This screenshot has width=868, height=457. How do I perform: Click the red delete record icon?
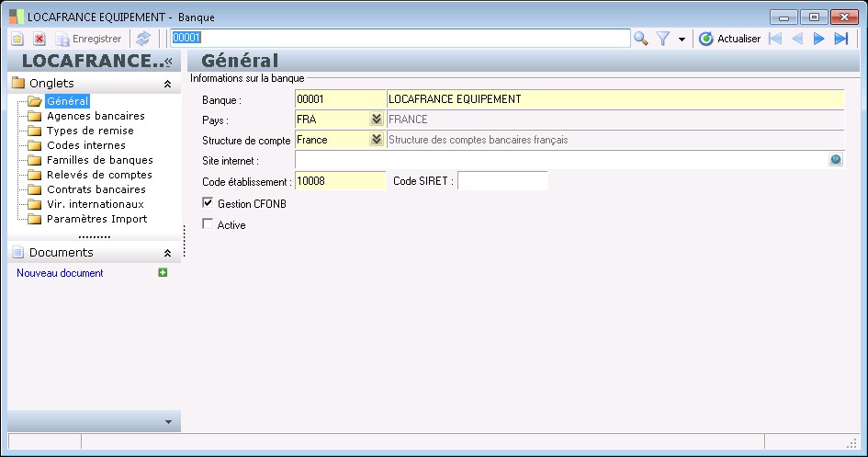(39, 39)
